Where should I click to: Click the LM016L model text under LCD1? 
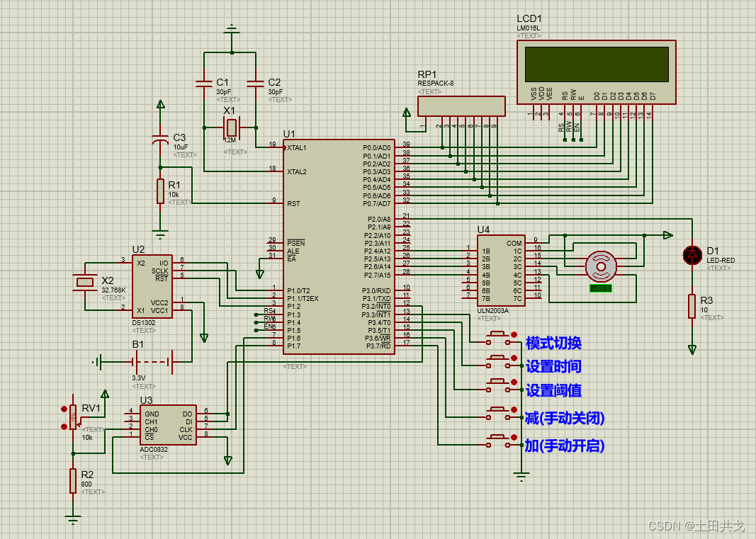529,28
